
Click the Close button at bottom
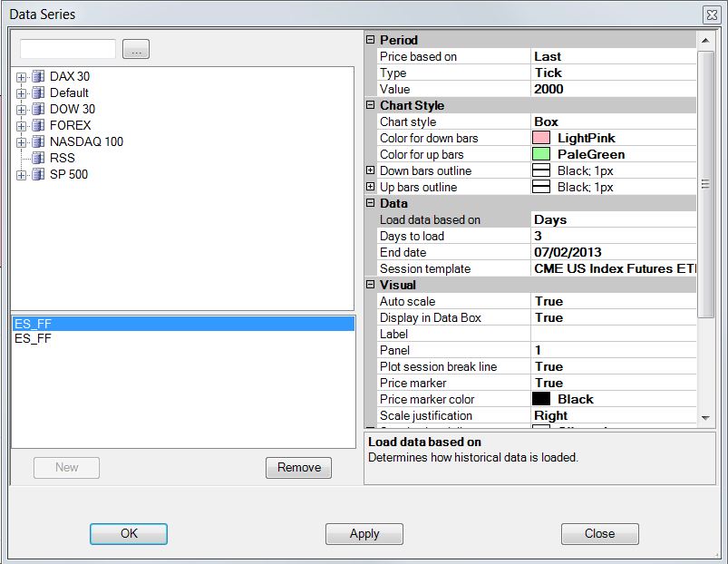pos(600,534)
